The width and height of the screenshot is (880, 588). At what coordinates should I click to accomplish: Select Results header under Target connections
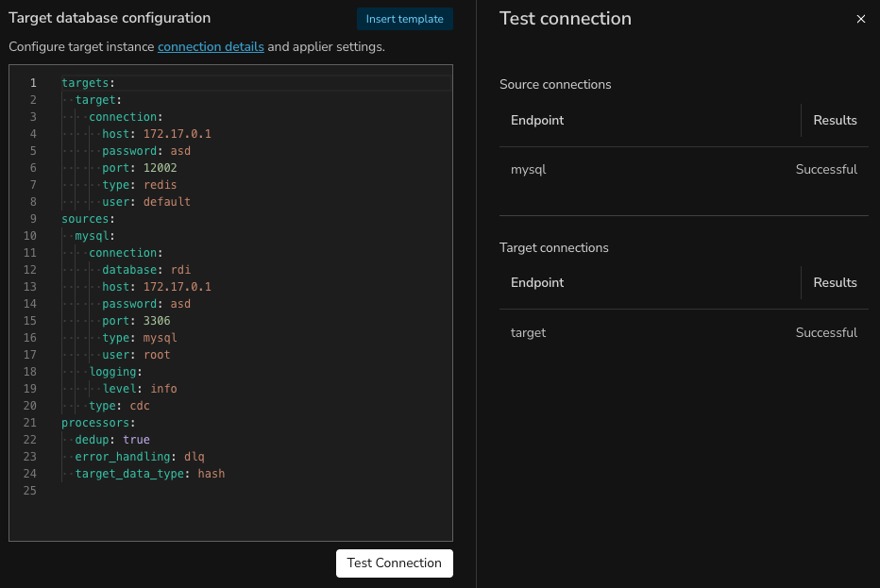tap(835, 282)
